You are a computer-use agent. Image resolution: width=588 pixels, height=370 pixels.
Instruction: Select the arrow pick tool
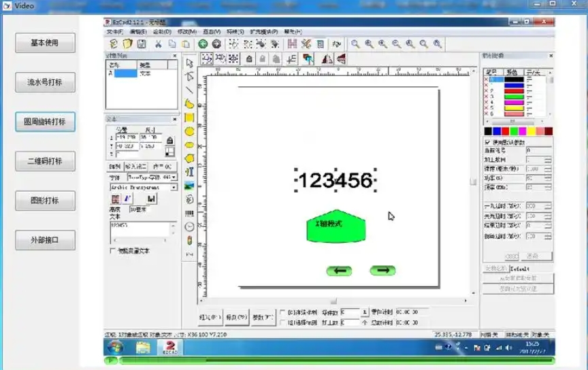189,63
